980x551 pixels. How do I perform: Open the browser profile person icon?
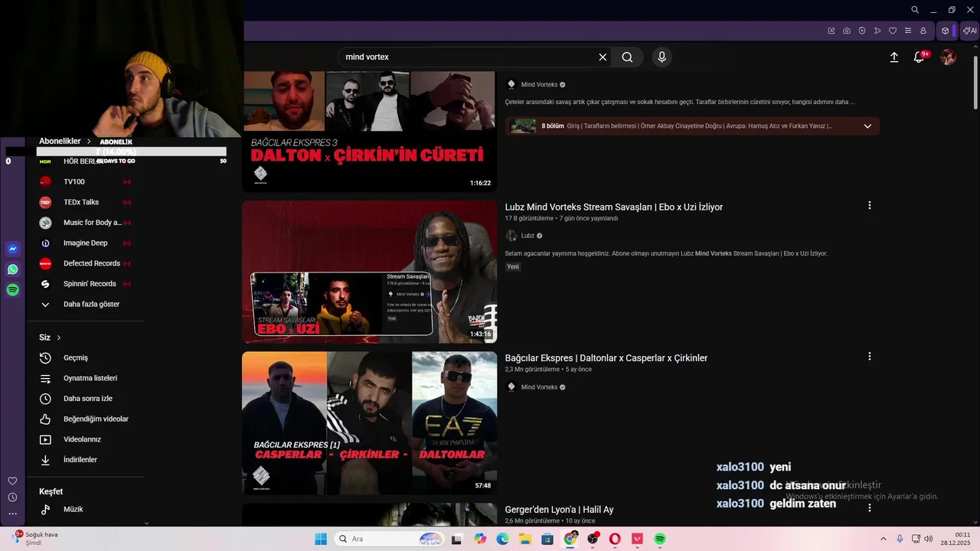(x=923, y=31)
